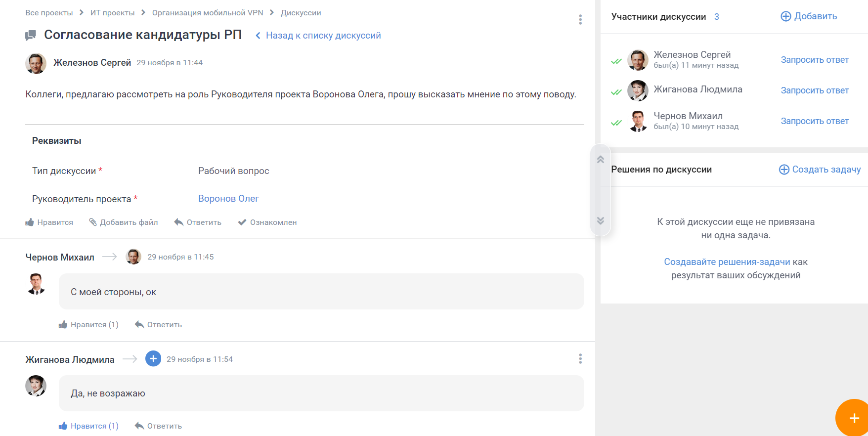Collapse panel with double up chevron
Screen dimensions: 868x436
(x=601, y=160)
